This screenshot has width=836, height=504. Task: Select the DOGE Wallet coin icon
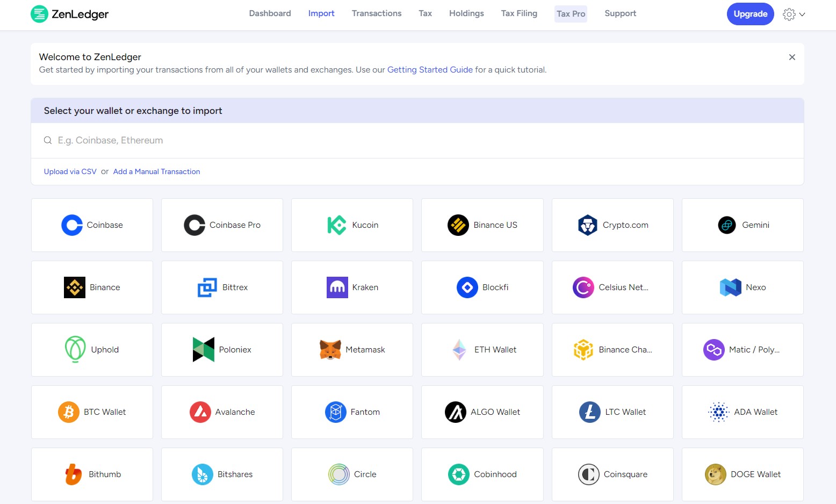(716, 474)
